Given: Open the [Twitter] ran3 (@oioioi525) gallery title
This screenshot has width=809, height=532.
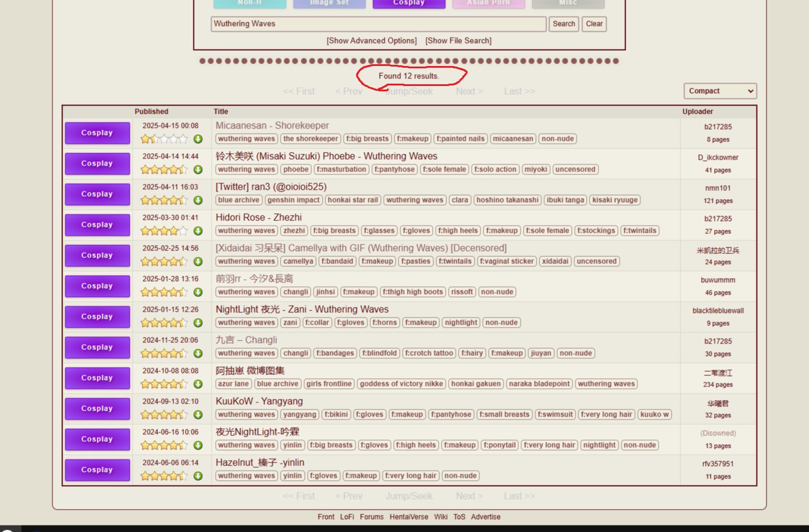Looking at the screenshot, I should point(271,187).
